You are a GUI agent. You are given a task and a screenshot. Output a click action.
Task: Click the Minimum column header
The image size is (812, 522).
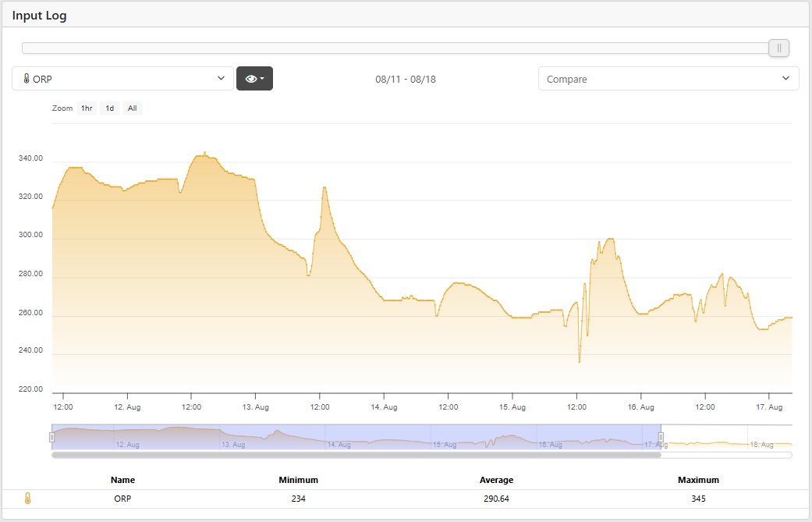click(x=298, y=480)
